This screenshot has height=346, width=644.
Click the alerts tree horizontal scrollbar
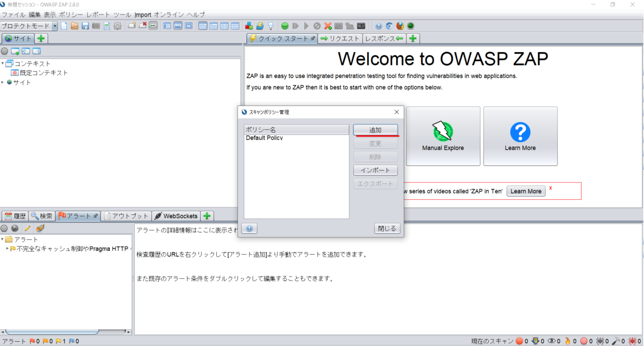tap(52, 331)
